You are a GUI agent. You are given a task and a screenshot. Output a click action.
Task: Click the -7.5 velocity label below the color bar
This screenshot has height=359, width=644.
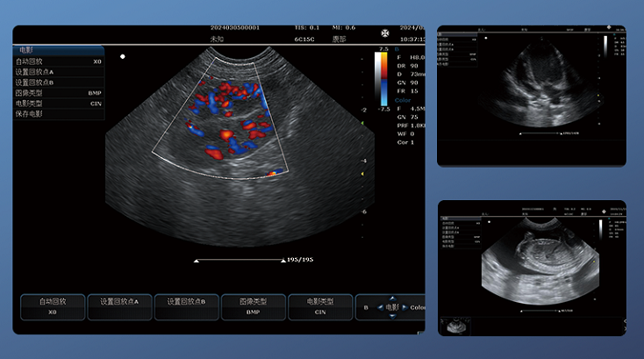[x=383, y=109]
